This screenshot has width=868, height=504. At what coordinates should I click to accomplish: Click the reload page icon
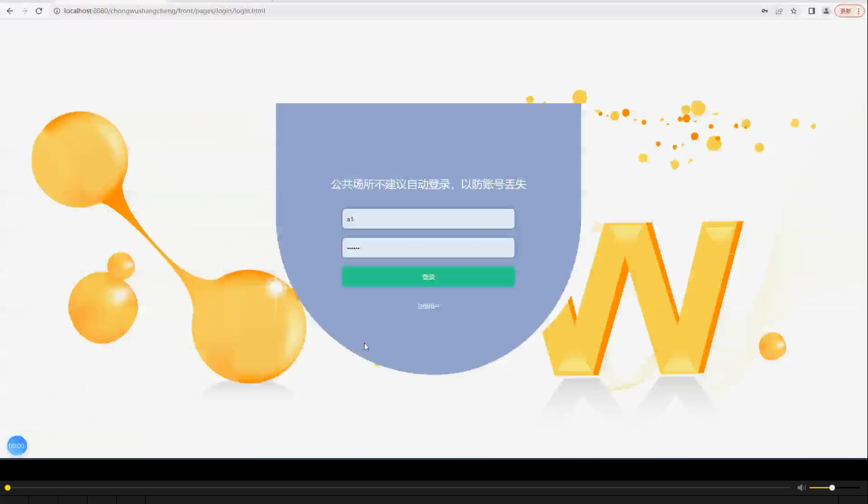38,10
